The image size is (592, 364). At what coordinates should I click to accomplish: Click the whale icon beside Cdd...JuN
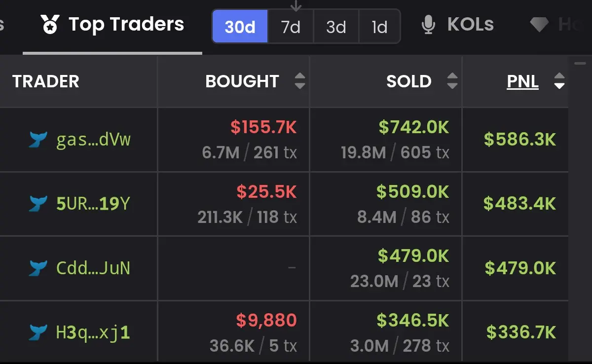38,268
